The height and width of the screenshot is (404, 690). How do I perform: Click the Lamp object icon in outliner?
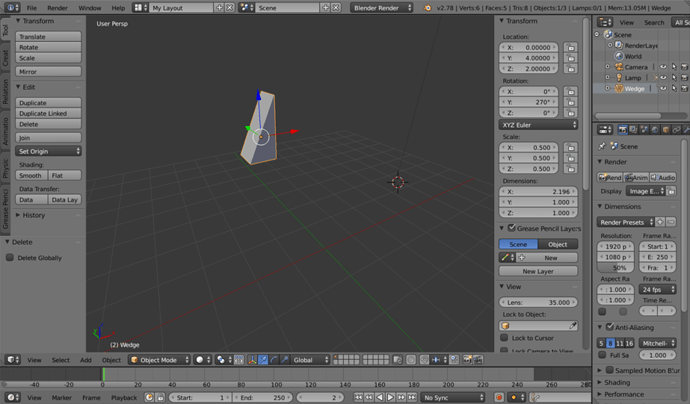coord(617,78)
